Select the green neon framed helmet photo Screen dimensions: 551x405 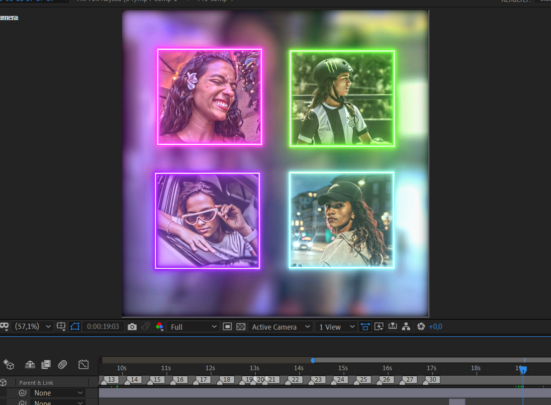(342, 98)
